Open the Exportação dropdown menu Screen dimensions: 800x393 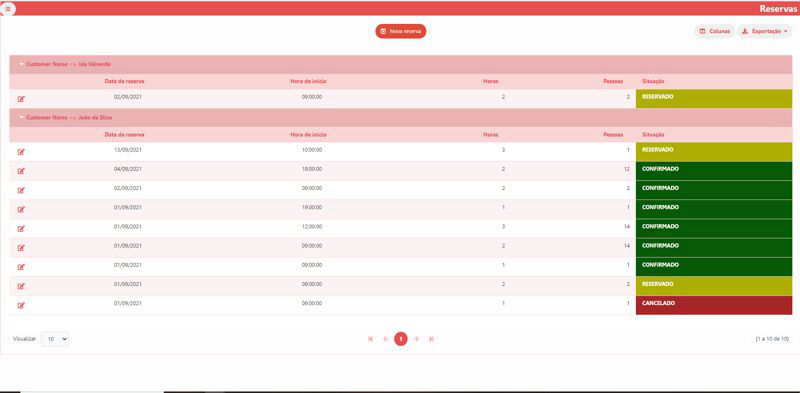pos(764,31)
